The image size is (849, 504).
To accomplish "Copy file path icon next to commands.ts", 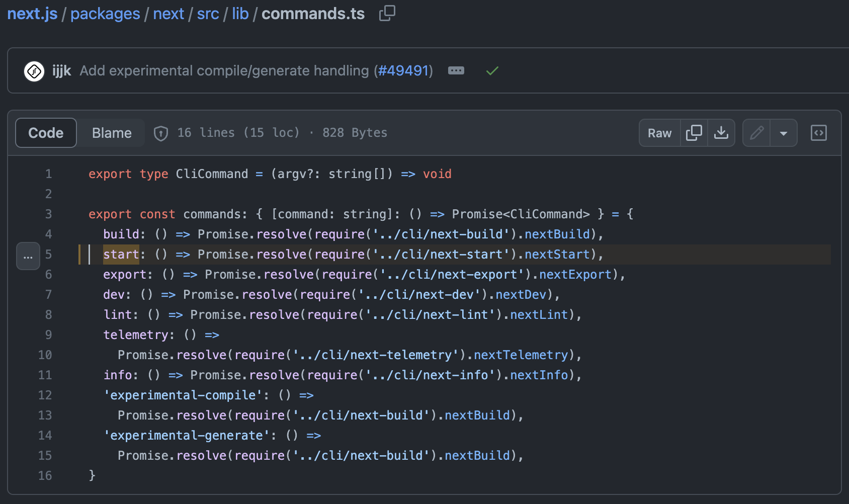I will point(387,14).
